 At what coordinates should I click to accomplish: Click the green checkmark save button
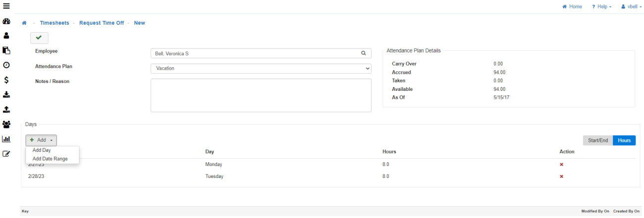[39, 38]
